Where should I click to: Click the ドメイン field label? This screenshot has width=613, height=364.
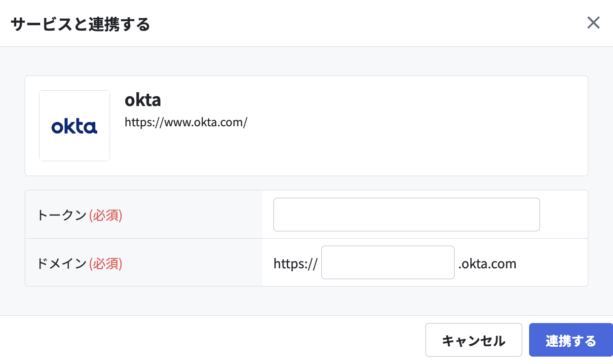pyautogui.click(x=62, y=264)
